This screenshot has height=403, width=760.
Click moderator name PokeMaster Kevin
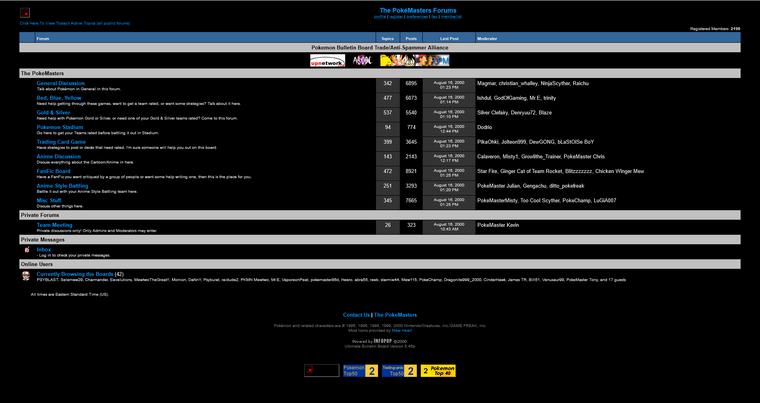(x=498, y=225)
